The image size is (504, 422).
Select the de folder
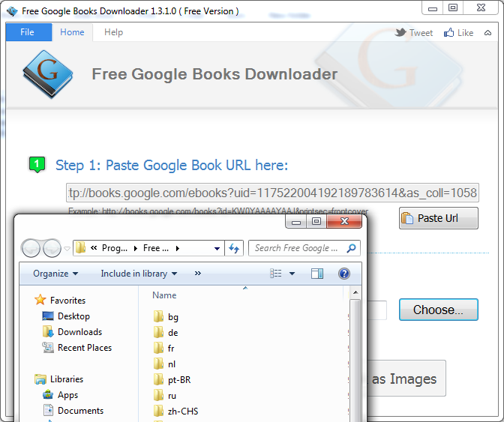(x=166, y=332)
